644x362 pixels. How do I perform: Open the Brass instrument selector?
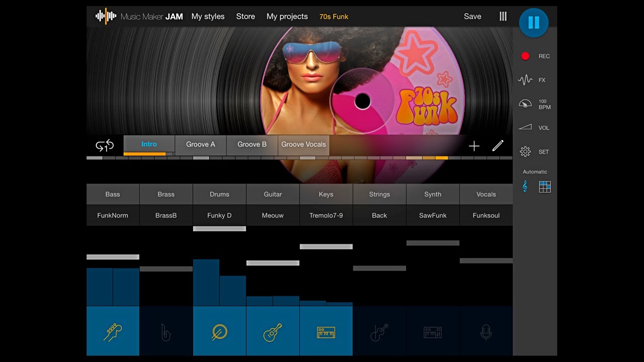(166, 194)
